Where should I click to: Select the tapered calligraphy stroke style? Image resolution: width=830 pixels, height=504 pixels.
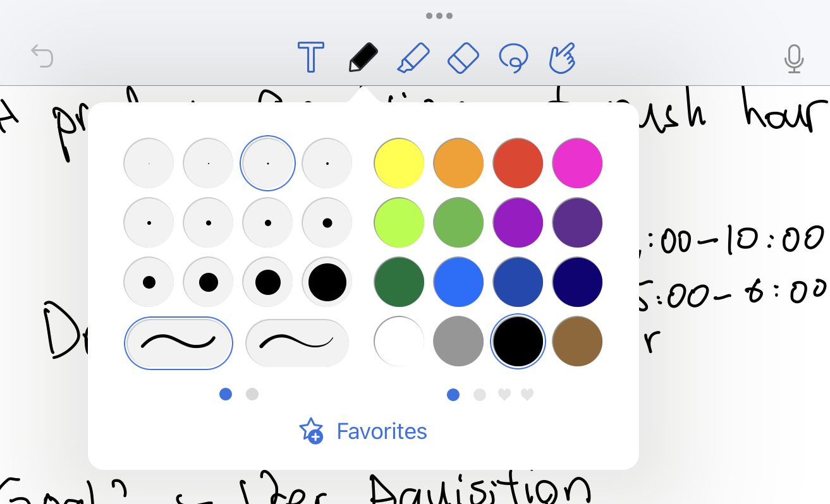[297, 343]
